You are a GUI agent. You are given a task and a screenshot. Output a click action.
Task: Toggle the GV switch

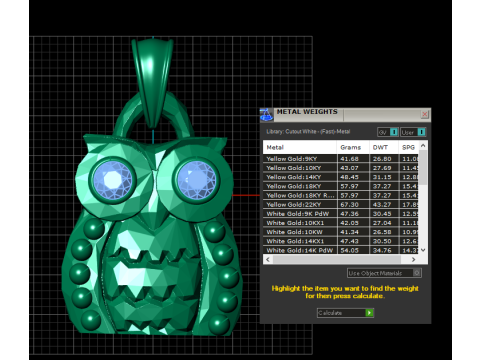click(x=388, y=132)
